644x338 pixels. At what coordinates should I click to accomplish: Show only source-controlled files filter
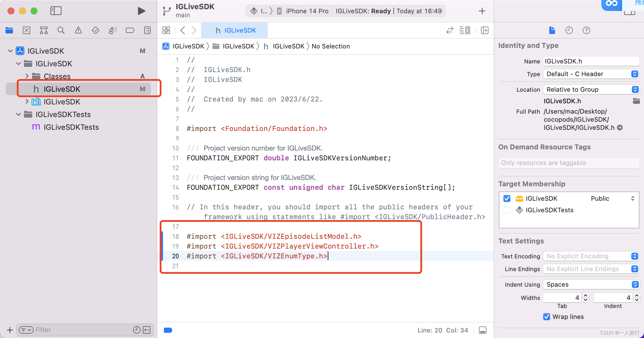pyautogui.click(x=147, y=330)
